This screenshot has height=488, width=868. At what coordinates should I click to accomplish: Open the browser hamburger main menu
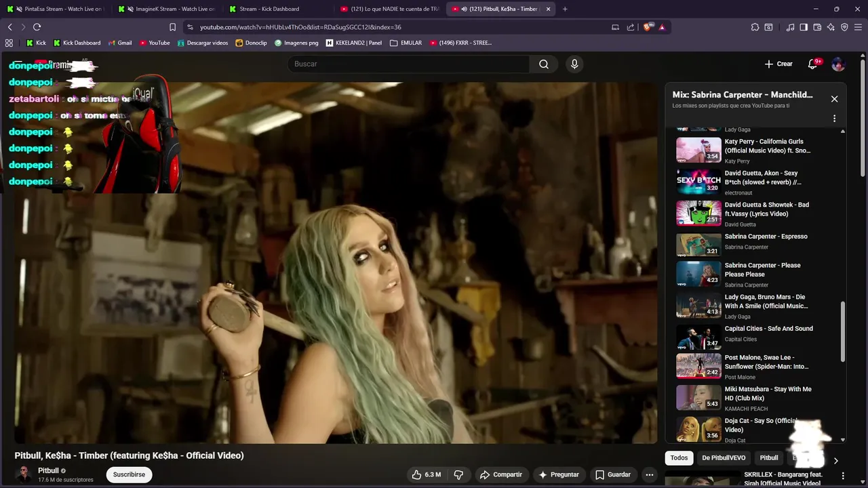coord(858,27)
